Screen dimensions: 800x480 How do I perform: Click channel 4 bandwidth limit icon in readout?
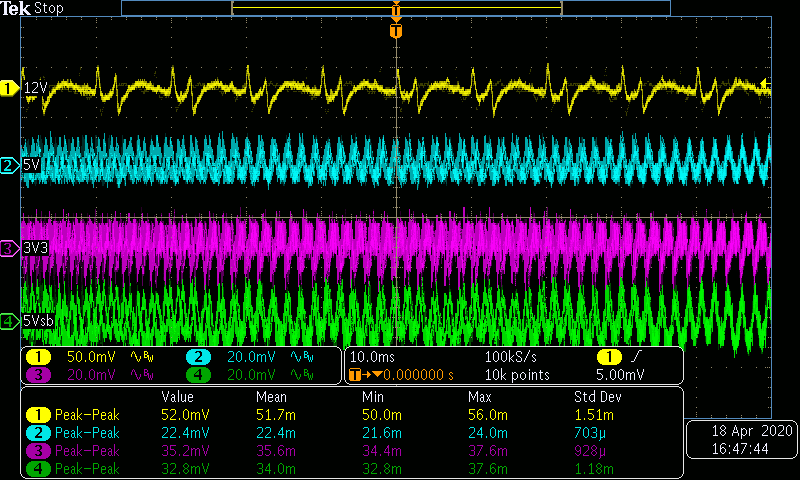pos(302,374)
